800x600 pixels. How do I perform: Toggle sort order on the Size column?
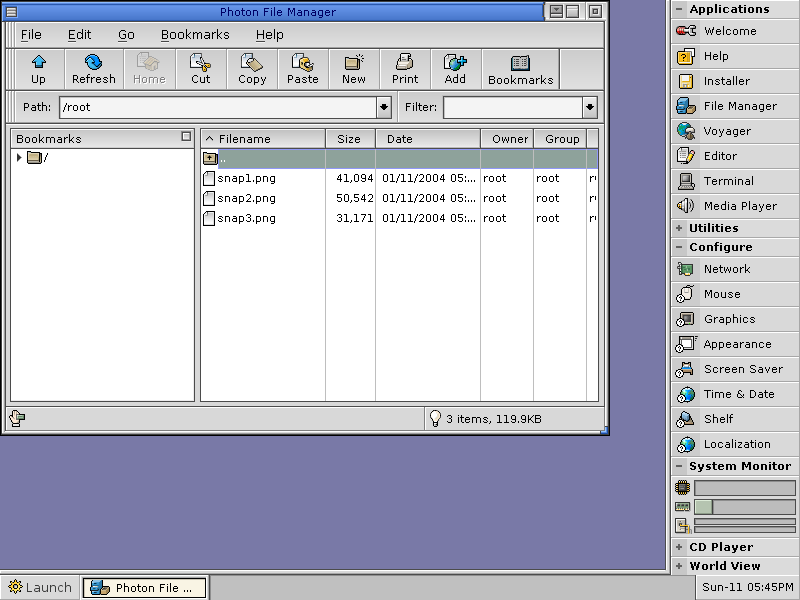point(350,138)
